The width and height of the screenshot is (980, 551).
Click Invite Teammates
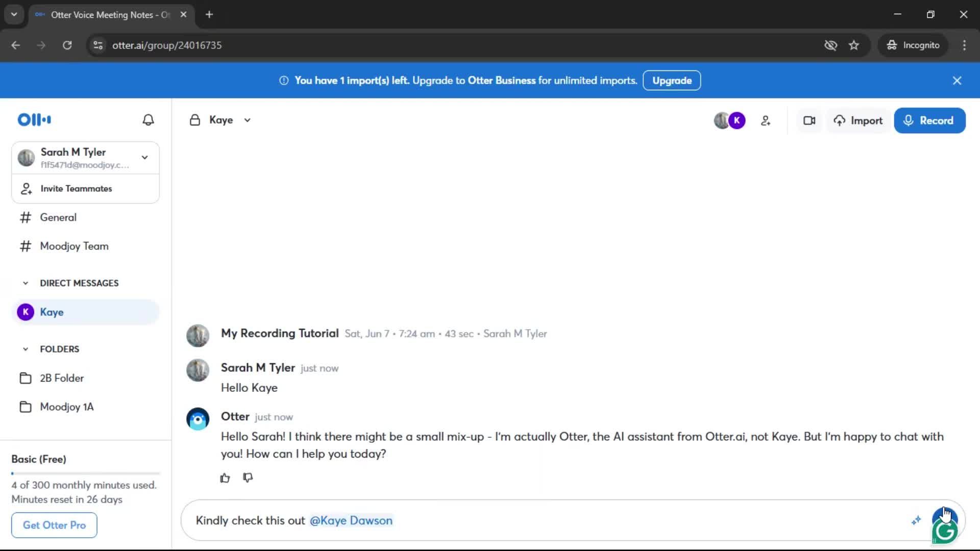tap(85, 189)
